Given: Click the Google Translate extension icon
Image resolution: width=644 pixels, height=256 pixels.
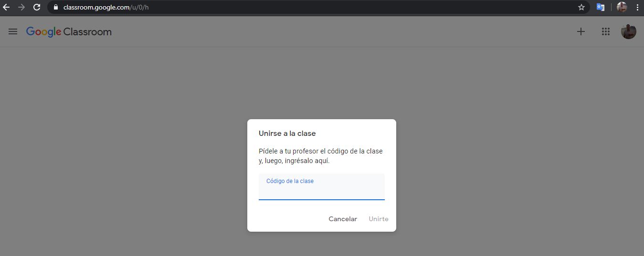Looking at the screenshot, I should [x=600, y=7].
